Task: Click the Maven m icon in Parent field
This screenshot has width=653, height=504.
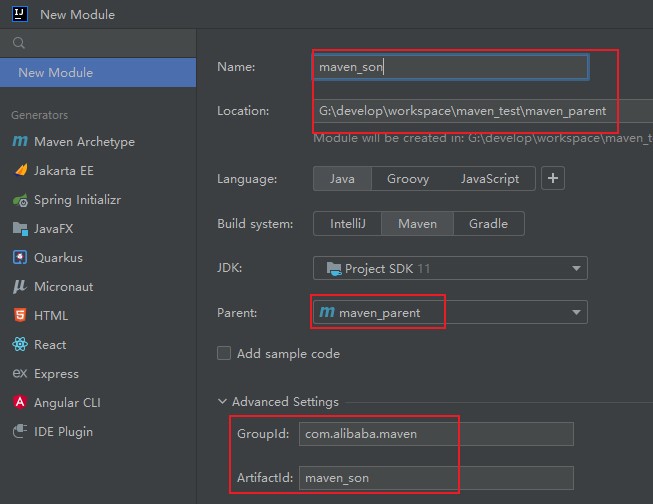Action: click(x=327, y=312)
